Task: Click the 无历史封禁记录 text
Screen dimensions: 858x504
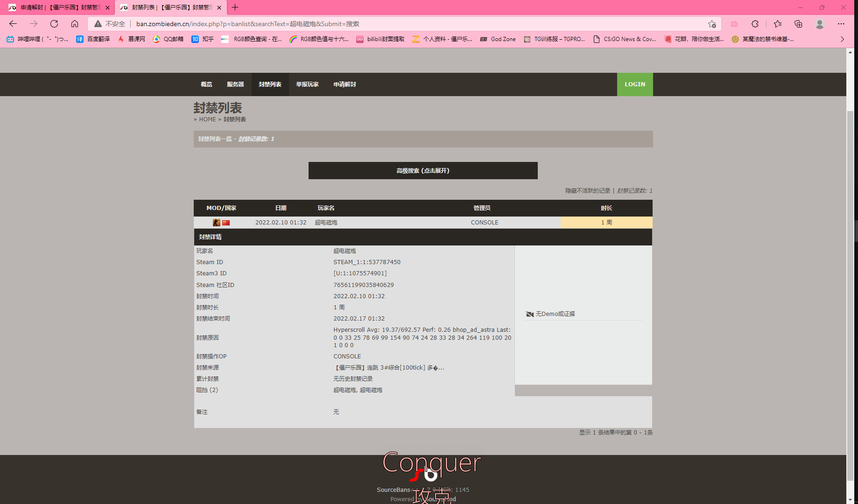Action: tap(353, 379)
